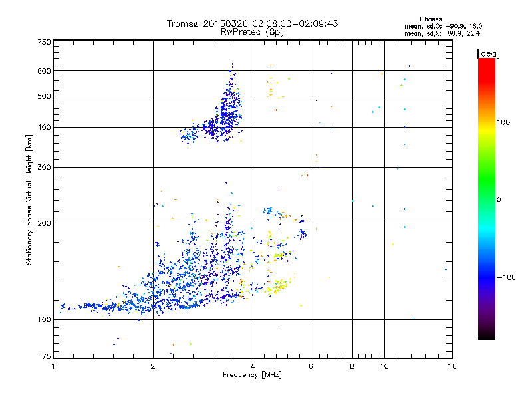Viewport: 532px width, 399px height.
Task: Click the y-axis tick label '100'
Action: click(44, 320)
